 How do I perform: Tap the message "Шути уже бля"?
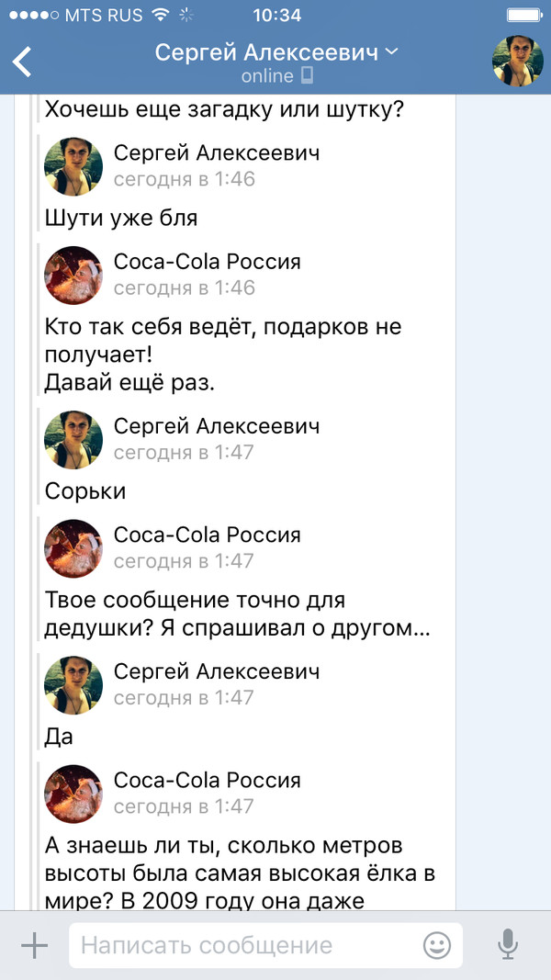[121, 219]
